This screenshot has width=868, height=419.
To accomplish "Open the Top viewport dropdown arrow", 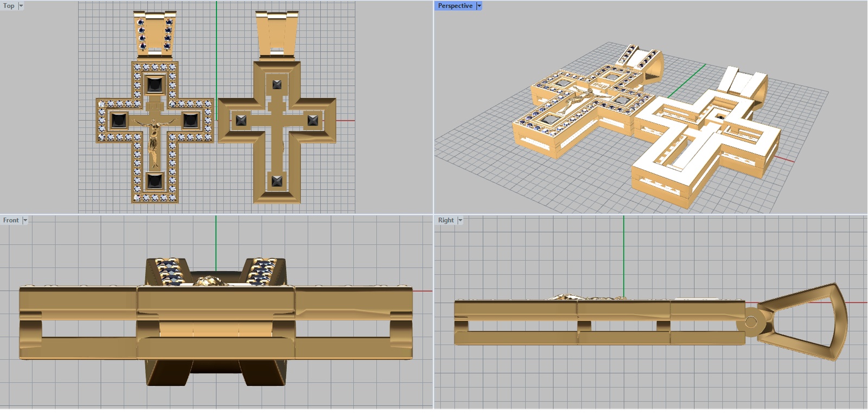I will [x=21, y=6].
